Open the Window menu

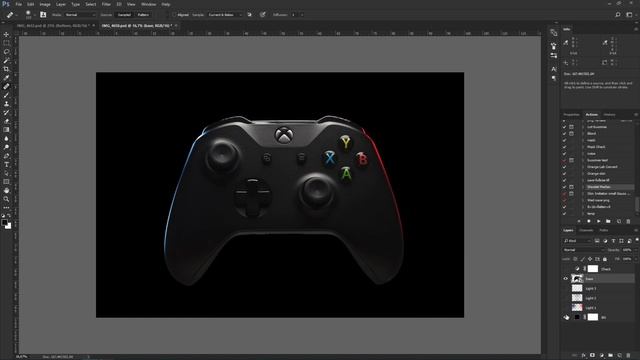click(x=149, y=4)
